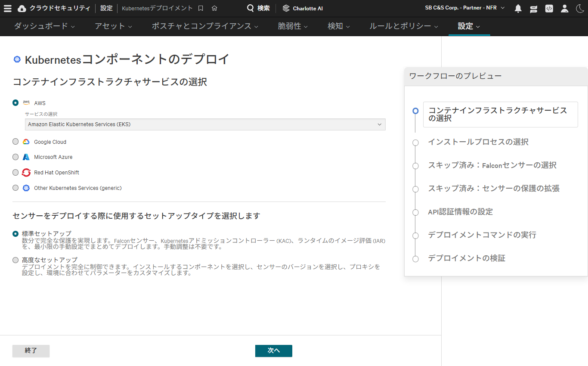Open notifications bell icon
Screen dimensions: 588x366
tap(518, 8)
